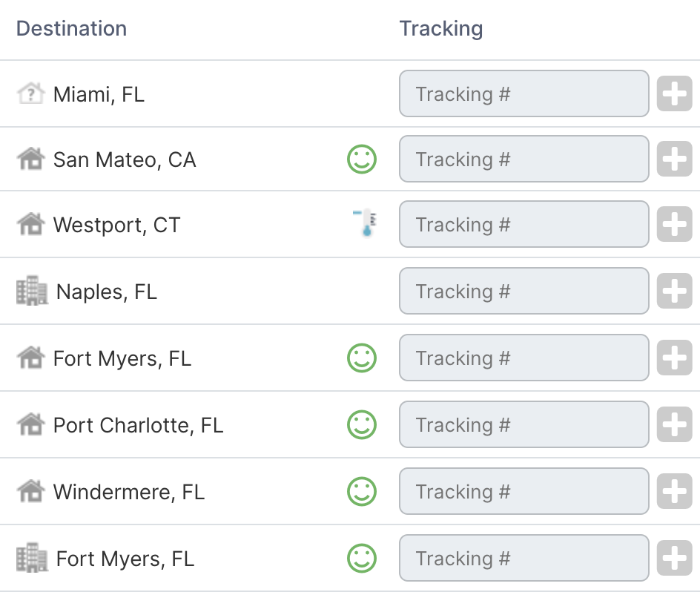Select the Westport, CT destination text
The image size is (700, 592).
click(116, 225)
